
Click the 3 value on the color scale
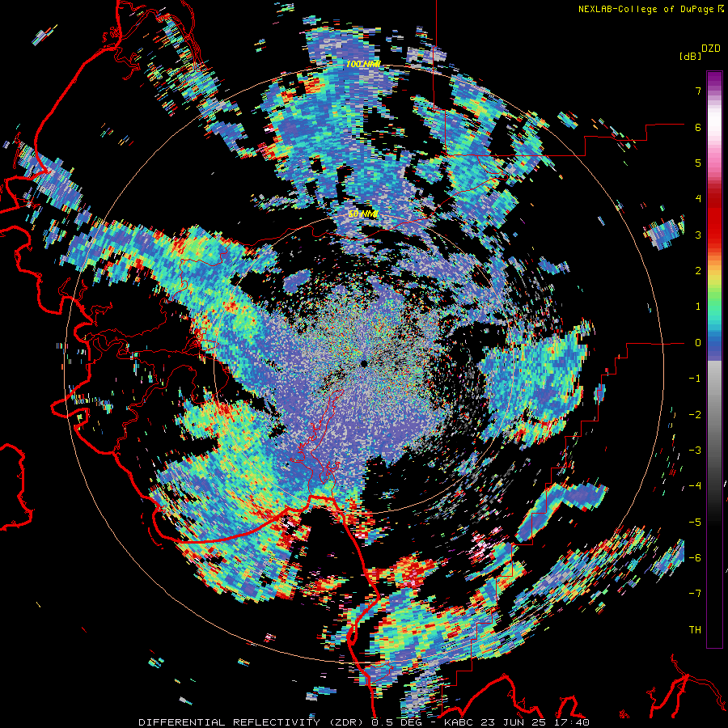pyautogui.click(x=698, y=235)
